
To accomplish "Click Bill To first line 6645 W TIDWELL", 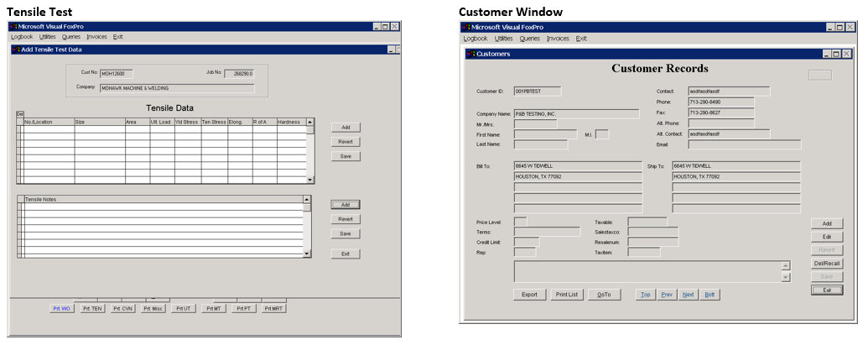I will (x=578, y=165).
